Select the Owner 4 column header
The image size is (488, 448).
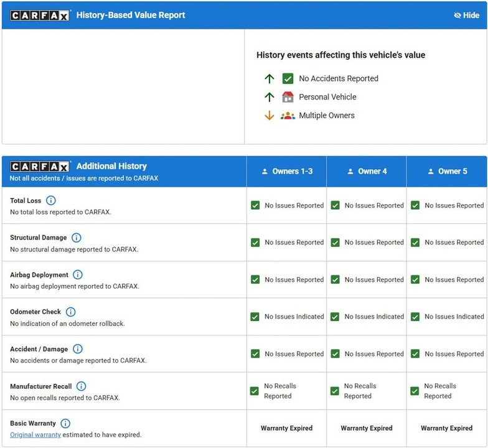[x=367, y=172]
